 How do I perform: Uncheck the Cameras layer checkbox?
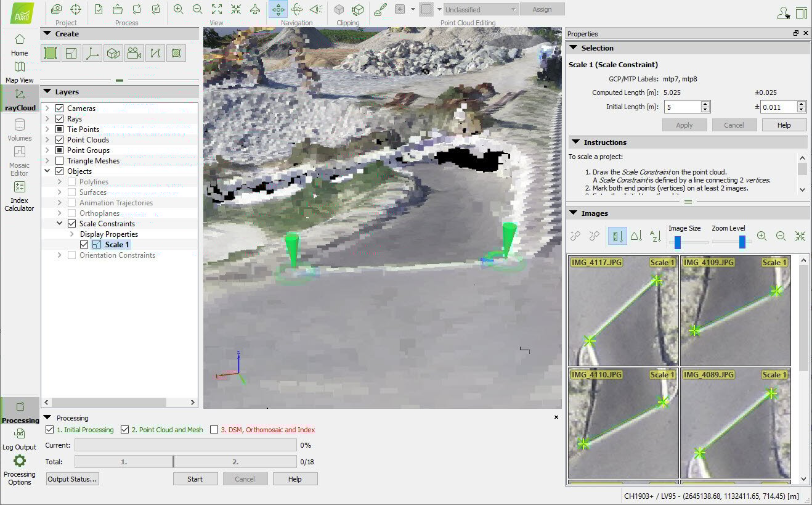click(60, 109)
